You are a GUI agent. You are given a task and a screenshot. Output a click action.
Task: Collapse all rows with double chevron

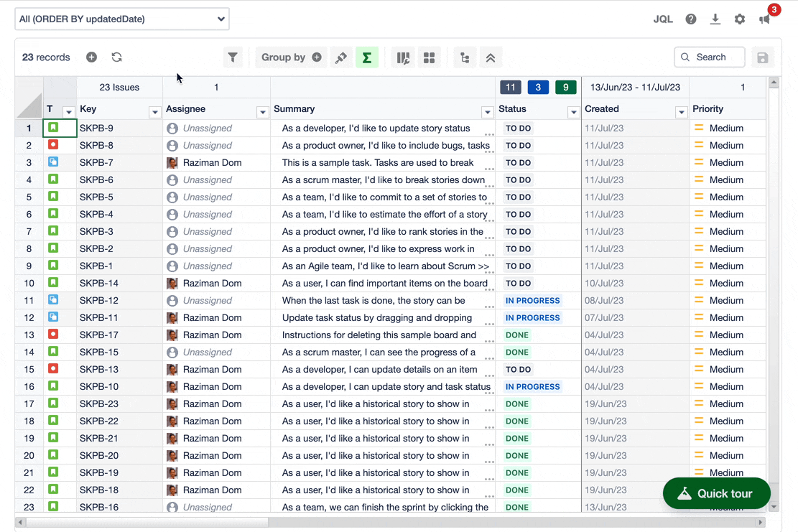tap(491, 57)
